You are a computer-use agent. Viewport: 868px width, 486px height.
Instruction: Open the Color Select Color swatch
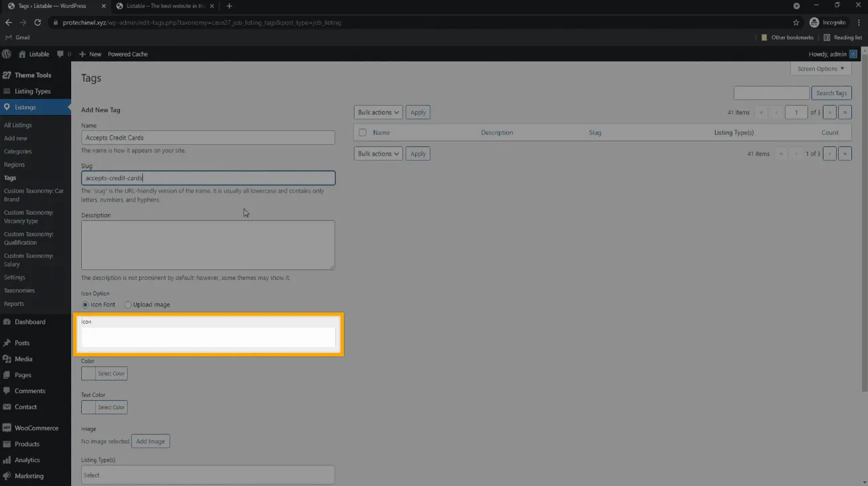(104, 374)
